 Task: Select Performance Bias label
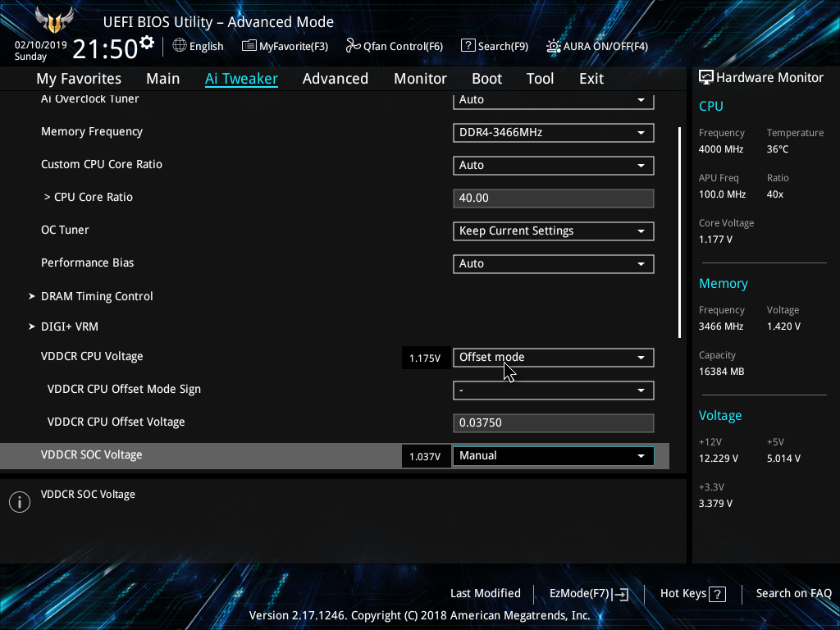coord(87,262)
